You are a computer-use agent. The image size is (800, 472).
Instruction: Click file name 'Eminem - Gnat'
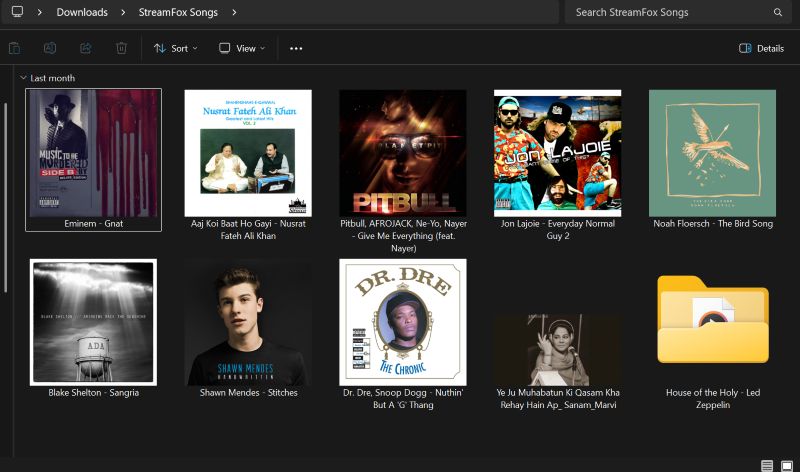93,223
